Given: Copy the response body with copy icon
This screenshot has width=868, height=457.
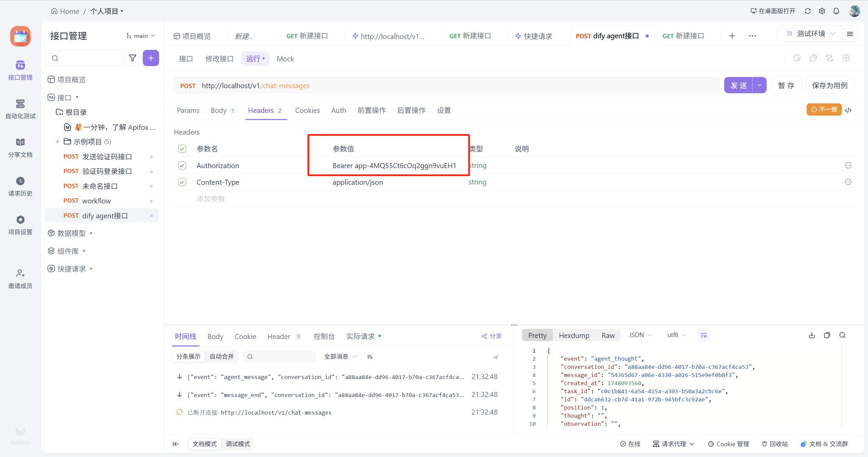Looking at the screenshot, I should (x=827, y=335).
